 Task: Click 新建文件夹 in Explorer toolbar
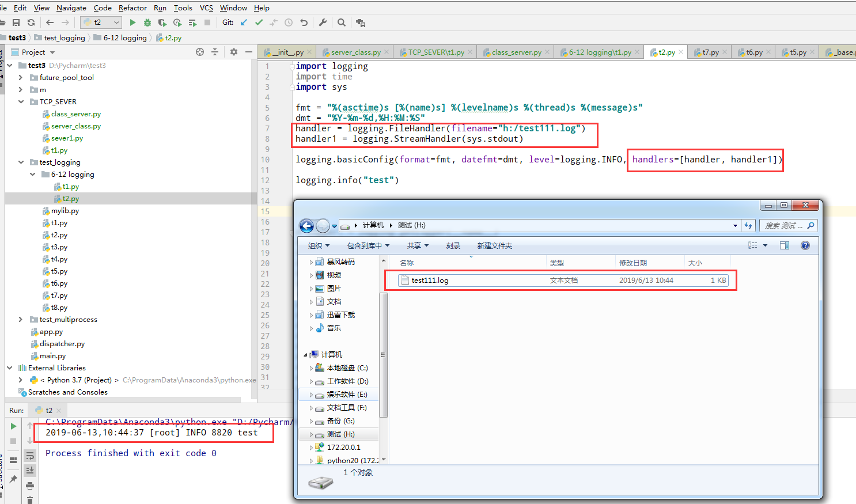pyautogui.click(x=494, y=246)
